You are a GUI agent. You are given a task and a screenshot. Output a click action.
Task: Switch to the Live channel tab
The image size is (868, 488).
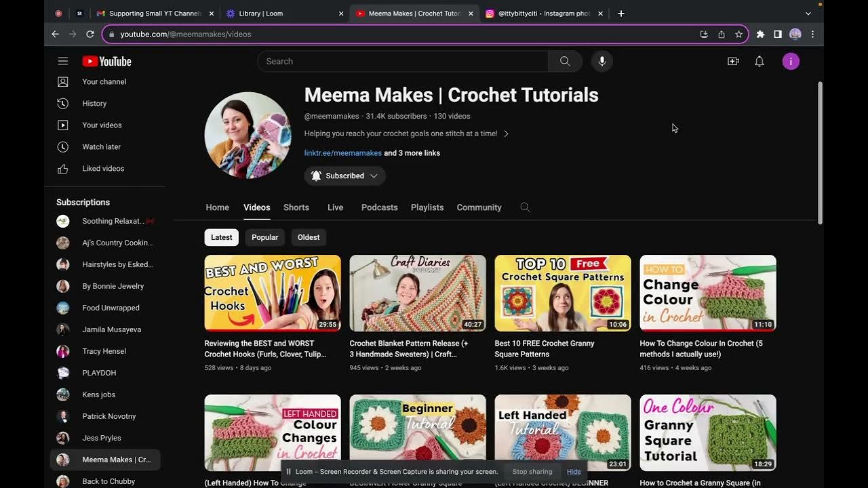(x=336, y=207)
